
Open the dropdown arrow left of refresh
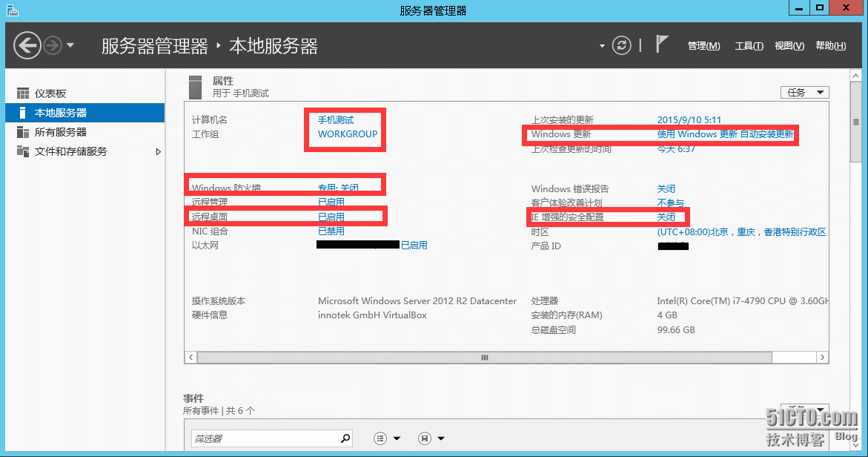(603, 46)
